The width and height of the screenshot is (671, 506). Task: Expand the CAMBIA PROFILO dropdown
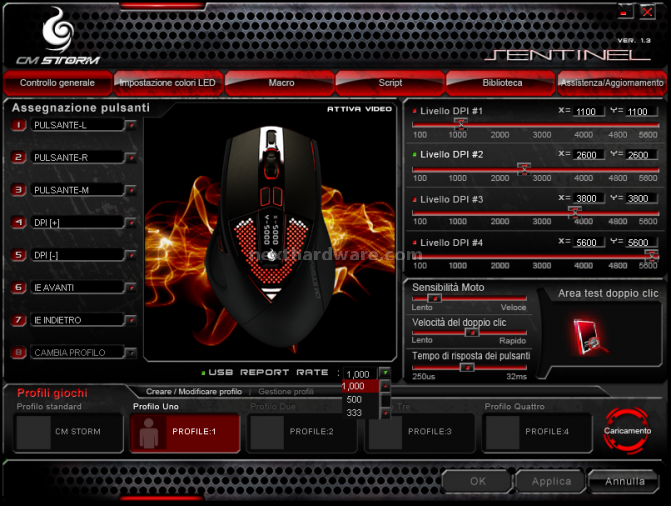point(131,353)
